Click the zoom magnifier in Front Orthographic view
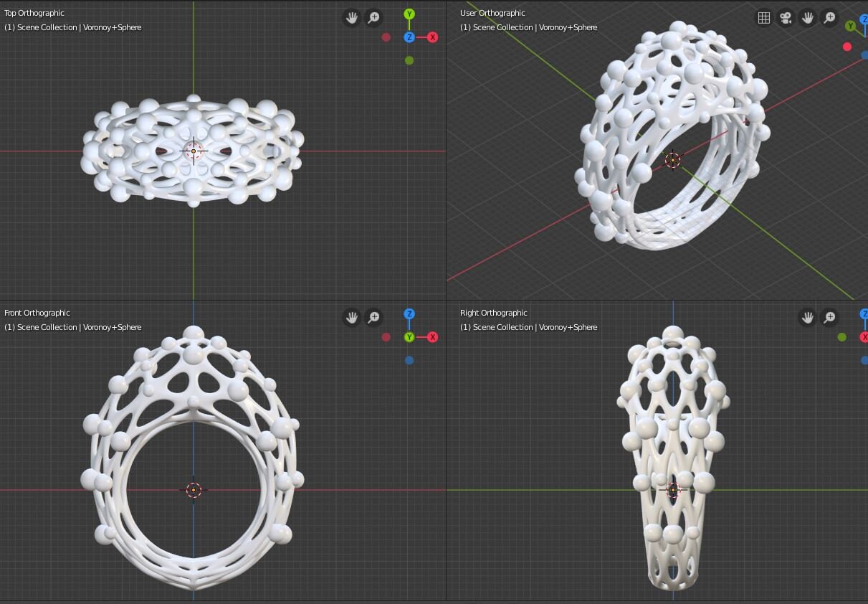Image resolution: width=868 pixels, height=604 pixels. click(373, 317)
